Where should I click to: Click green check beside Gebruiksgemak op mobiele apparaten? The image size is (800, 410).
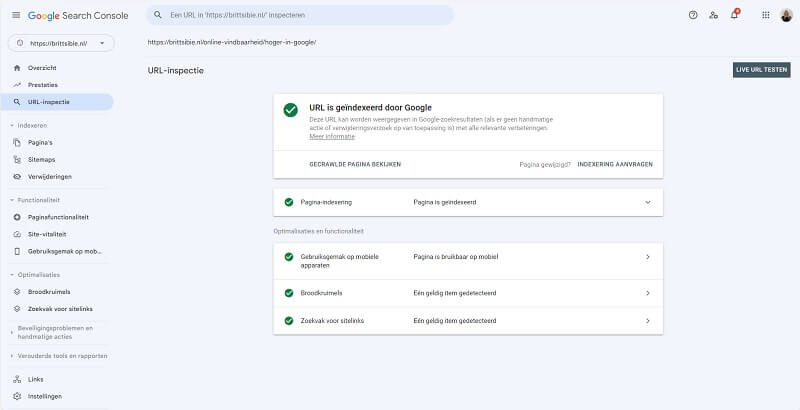coord(289,257)
